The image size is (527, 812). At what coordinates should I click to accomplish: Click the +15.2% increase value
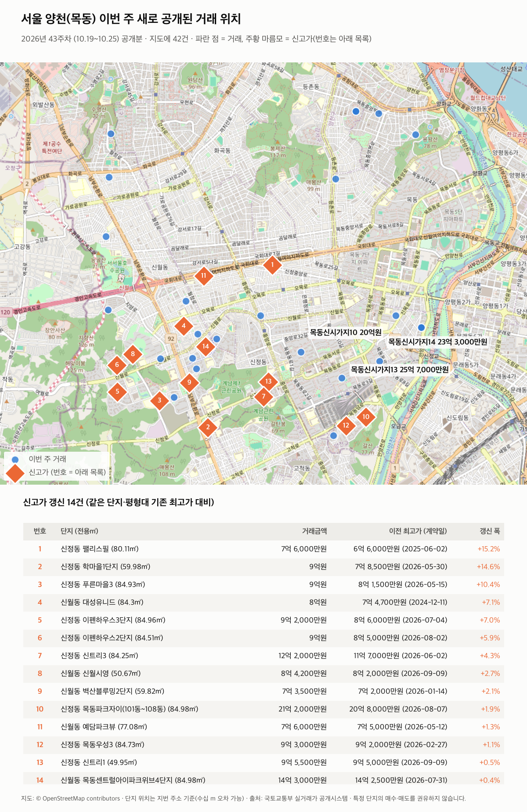pos(489,549)
